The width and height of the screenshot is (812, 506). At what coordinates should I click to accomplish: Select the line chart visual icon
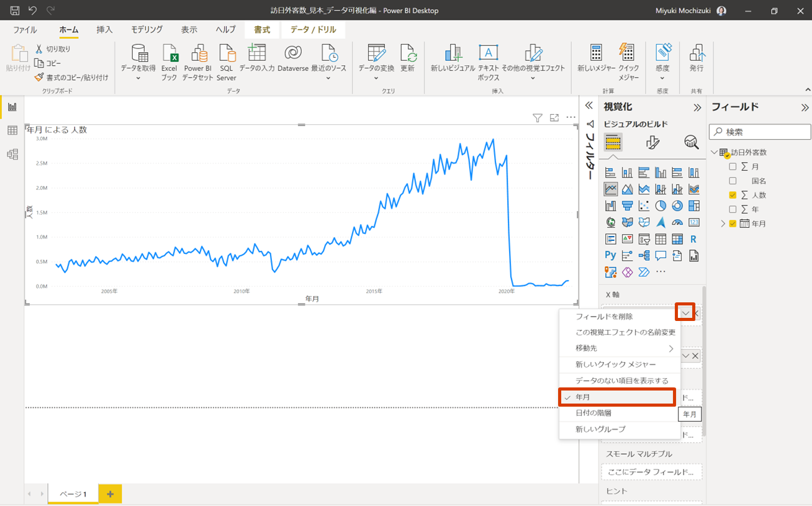click(x=611, y=189)
